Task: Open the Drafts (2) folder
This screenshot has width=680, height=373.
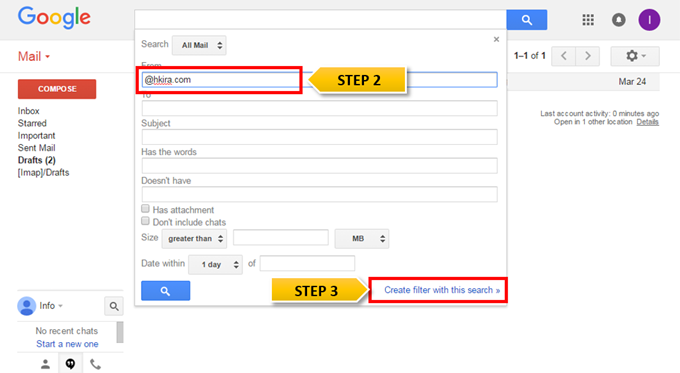Action: point(37,160)
